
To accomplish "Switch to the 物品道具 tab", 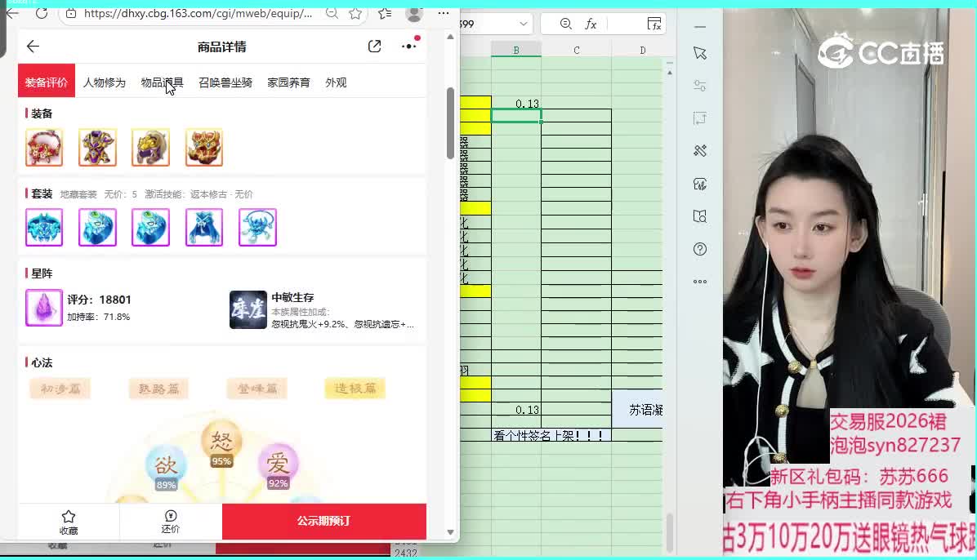I will tap(162, 82).
